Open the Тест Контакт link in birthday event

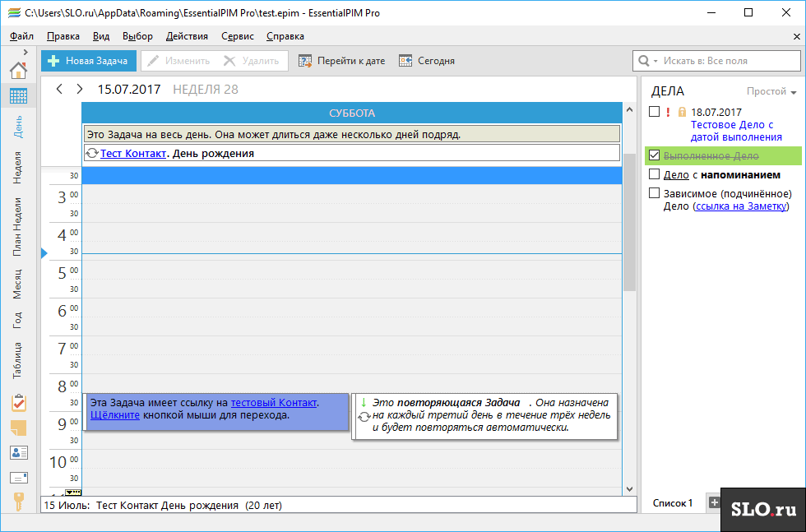(133, 153)
